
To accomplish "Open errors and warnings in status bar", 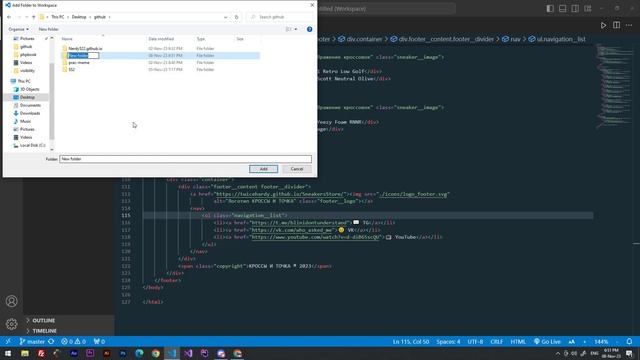I will [x=73, y=342].
